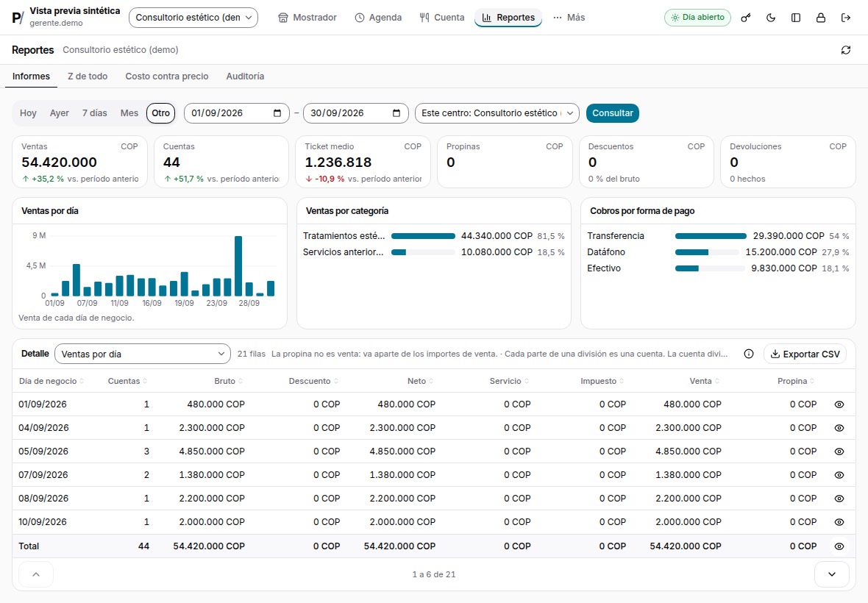View details of the 07/09/2026 row
Image resolution: width=868 pixels, height=603 pixels.
(x=839, y=474)
